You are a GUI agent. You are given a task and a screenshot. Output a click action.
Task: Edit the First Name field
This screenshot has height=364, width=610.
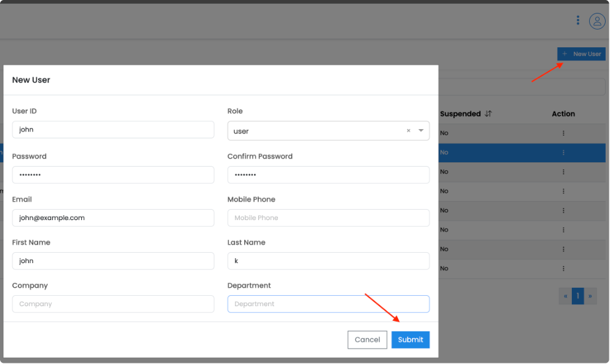coord(113,261)
